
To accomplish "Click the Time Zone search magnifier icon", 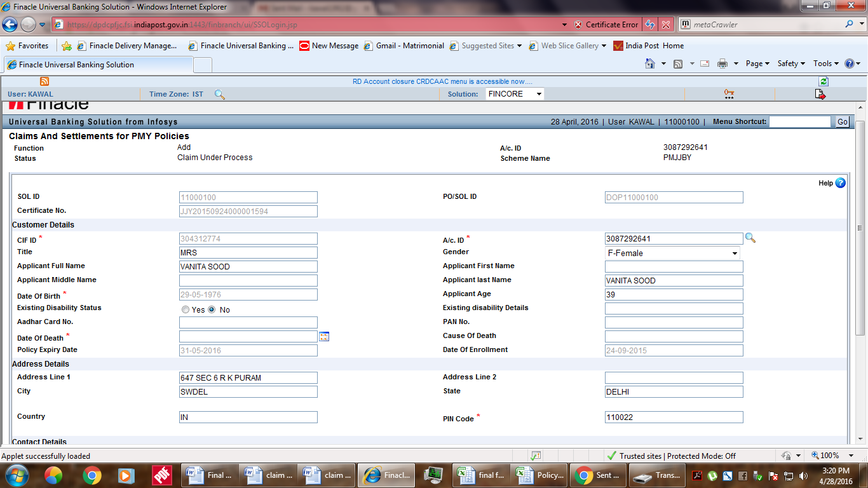I will pyautogui.click(x=219, y=94).
